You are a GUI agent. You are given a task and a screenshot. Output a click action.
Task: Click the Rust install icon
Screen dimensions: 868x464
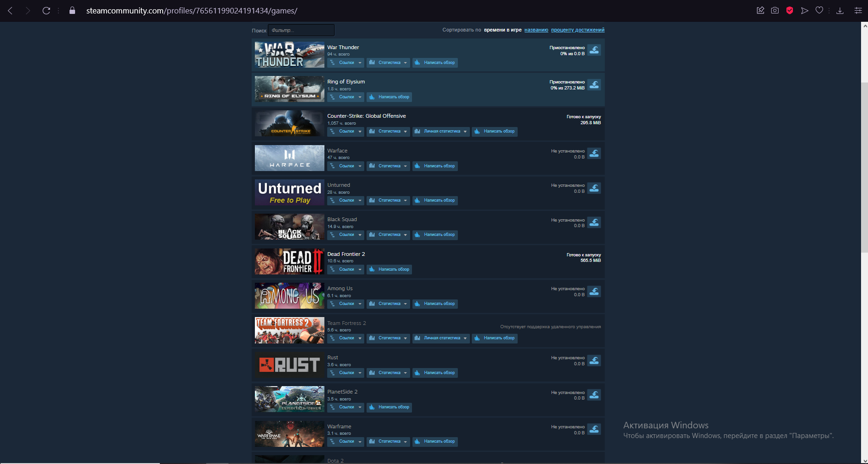594,360
